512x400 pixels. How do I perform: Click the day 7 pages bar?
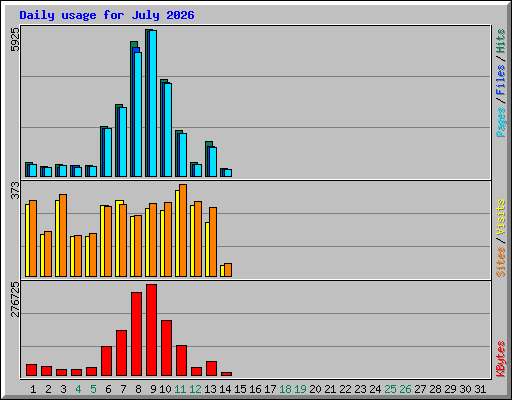(x=123, y=142)
